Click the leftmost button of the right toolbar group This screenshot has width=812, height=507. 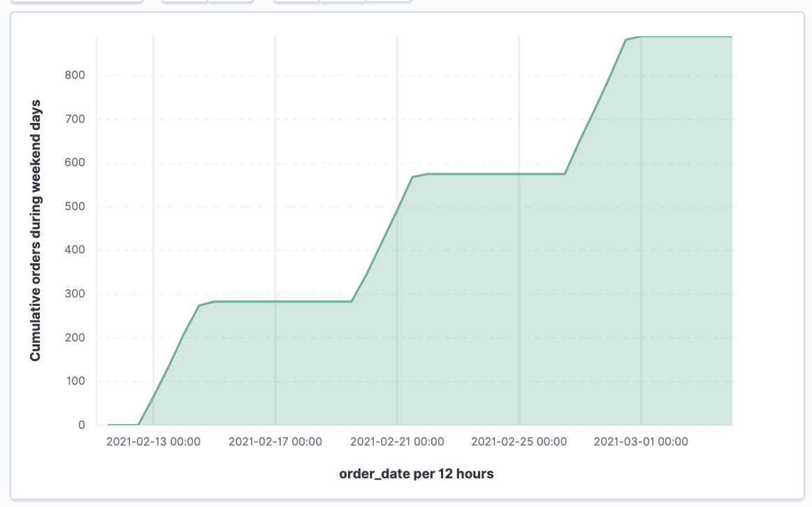pyautogui.click(x=297, y=1)
